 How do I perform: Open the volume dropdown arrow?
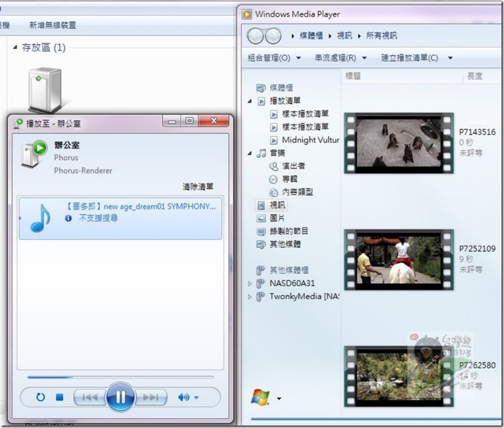click(x=196, y=397)
